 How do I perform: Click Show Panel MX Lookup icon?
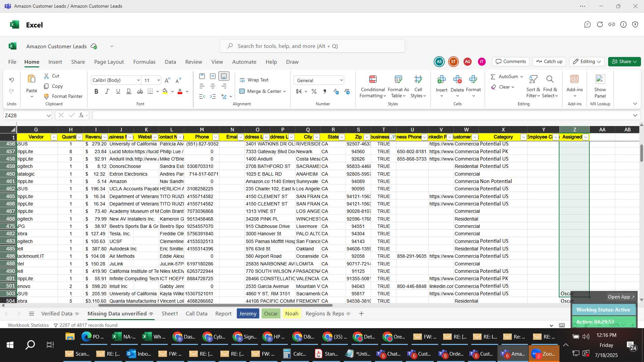[x=600, y=79]
